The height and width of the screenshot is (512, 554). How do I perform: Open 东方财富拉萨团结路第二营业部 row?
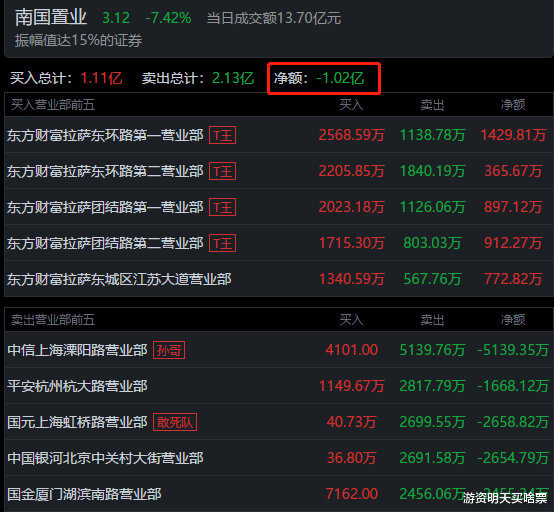coord(279,243)
